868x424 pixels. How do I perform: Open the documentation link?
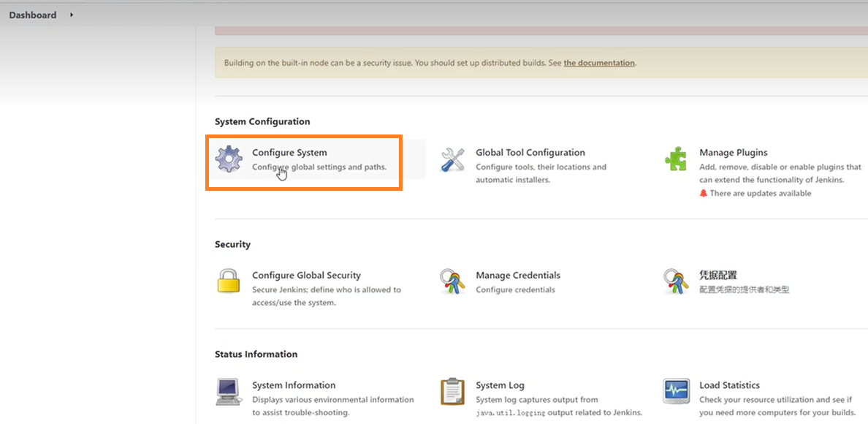pyautogui.click(x=599, y=63)
